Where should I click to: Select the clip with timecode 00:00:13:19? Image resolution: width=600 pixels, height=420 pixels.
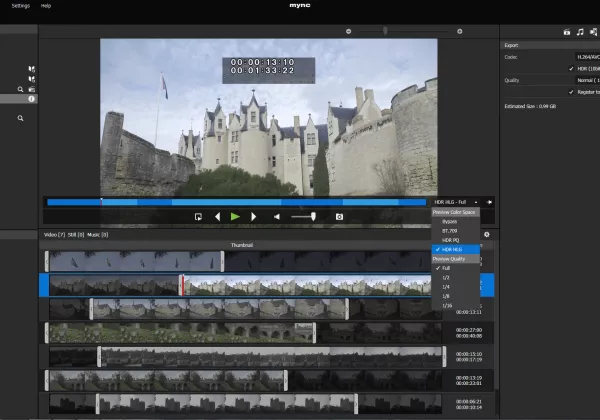coord(245,381)
